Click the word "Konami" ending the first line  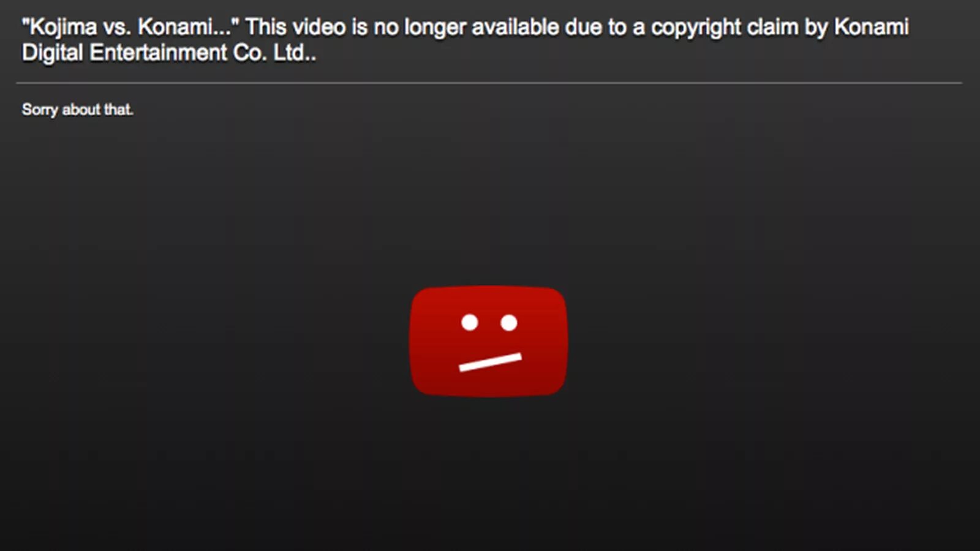coord(871,27)
